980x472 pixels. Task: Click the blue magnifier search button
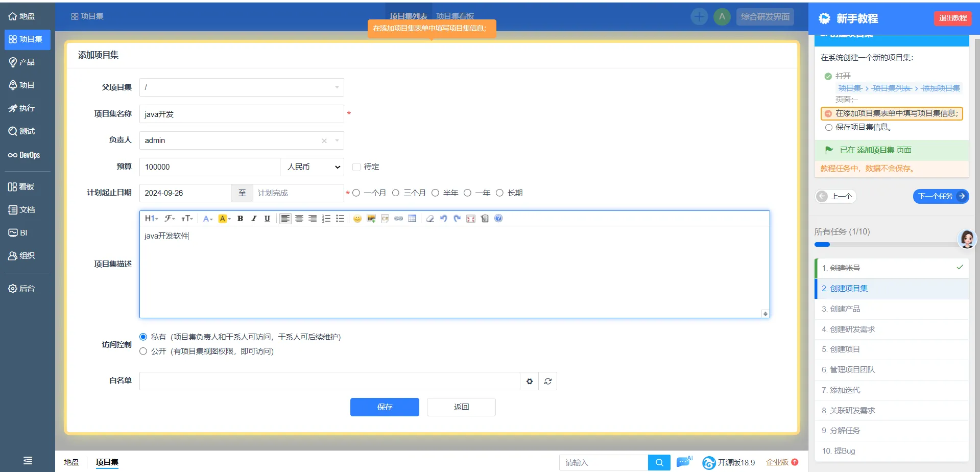(x=659, y=462)
